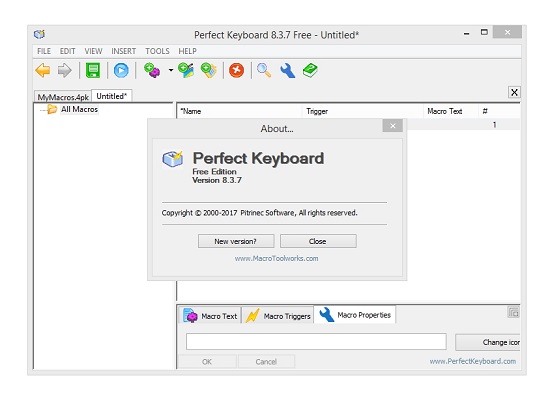Click the Perfect Keyboard app icon in title bar
The image size is (550, 393).
pyautogui.click(x=39, y=34)
